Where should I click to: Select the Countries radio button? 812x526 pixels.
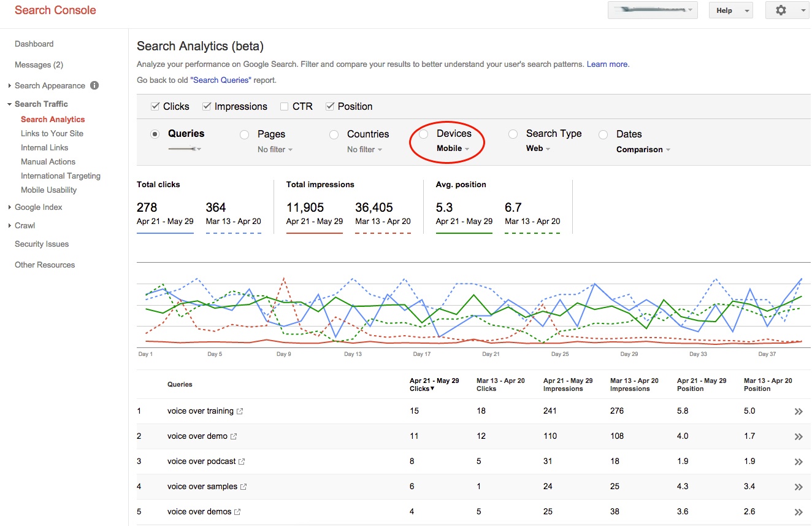334,134
